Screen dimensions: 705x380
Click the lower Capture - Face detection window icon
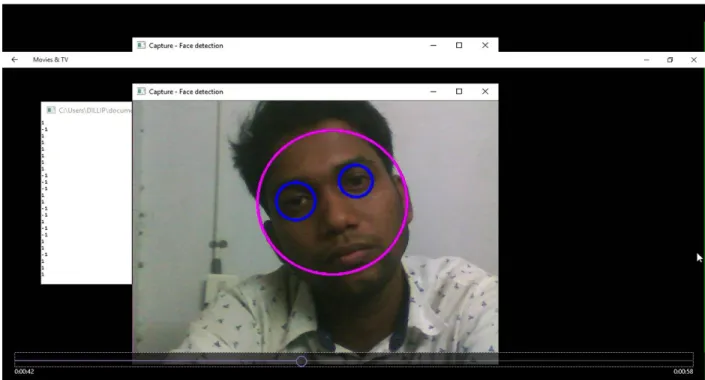(141, 91)
